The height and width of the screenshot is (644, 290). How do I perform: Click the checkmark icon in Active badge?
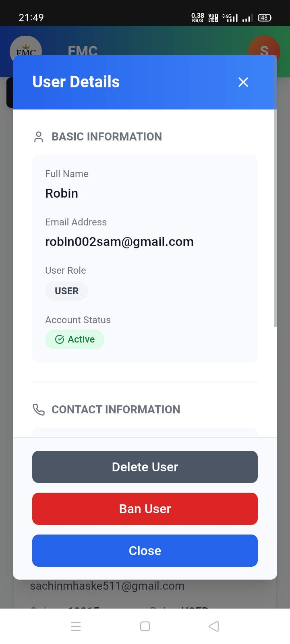point(60,339)
